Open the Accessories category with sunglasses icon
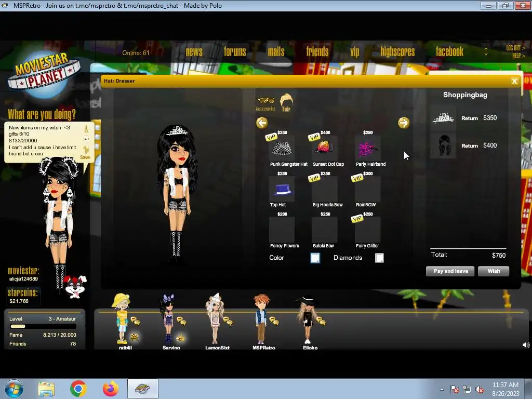Image resolution: width=532 pixels, height=399 pixels. [x=265, y=104]
